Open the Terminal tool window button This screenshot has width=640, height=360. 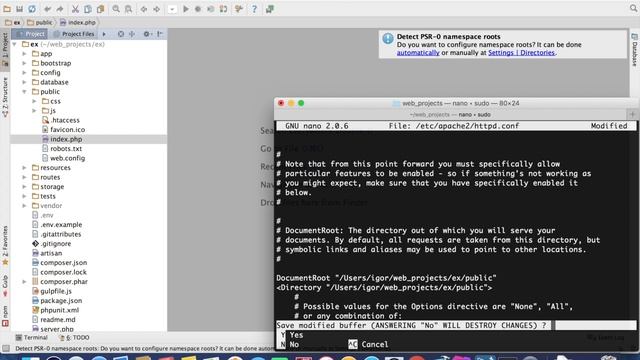[31, 338]
